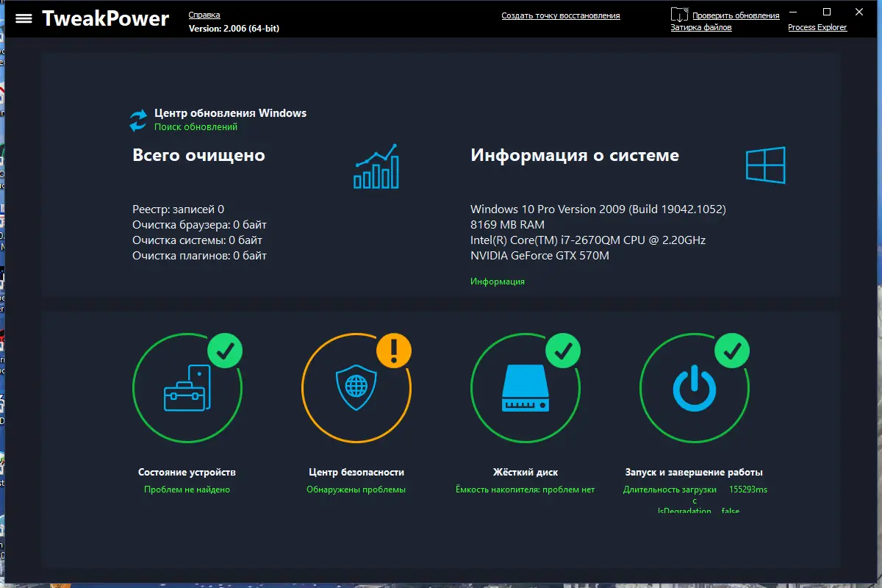
Task: Click green checkmark badge on hard disk
Action: tap(564, 350)
